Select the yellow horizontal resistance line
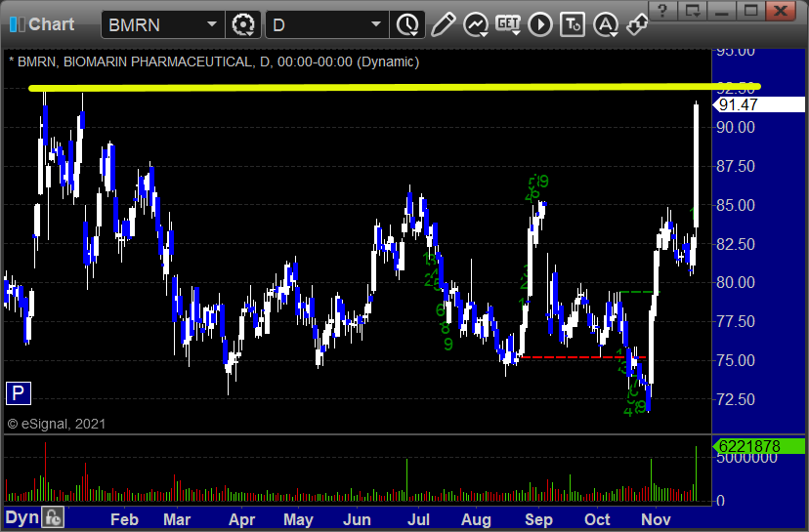 (395, 88)
